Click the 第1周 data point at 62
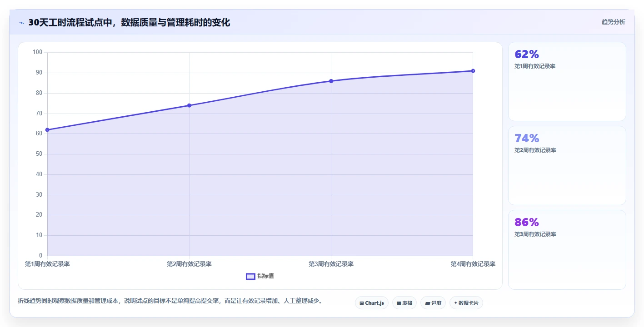The width and height of the screenshot is (644, 327). (x=47, y=130)
